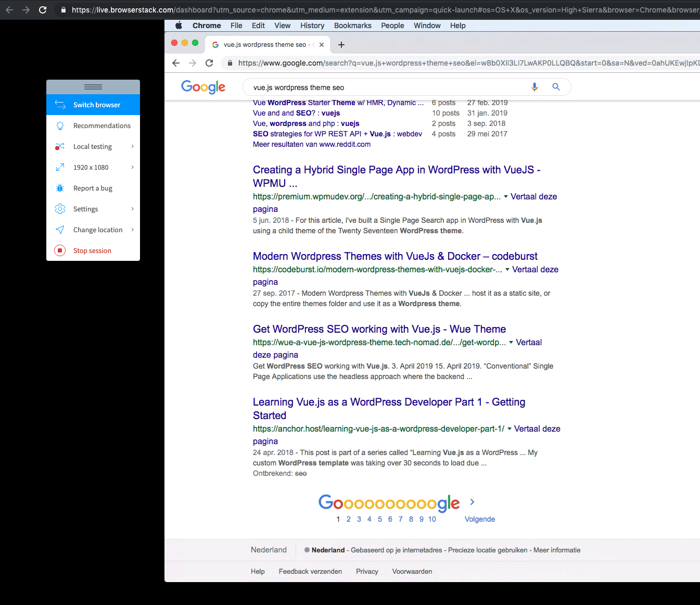Click the struck-through seo Ontbrekend link

[x=301, y=473]
